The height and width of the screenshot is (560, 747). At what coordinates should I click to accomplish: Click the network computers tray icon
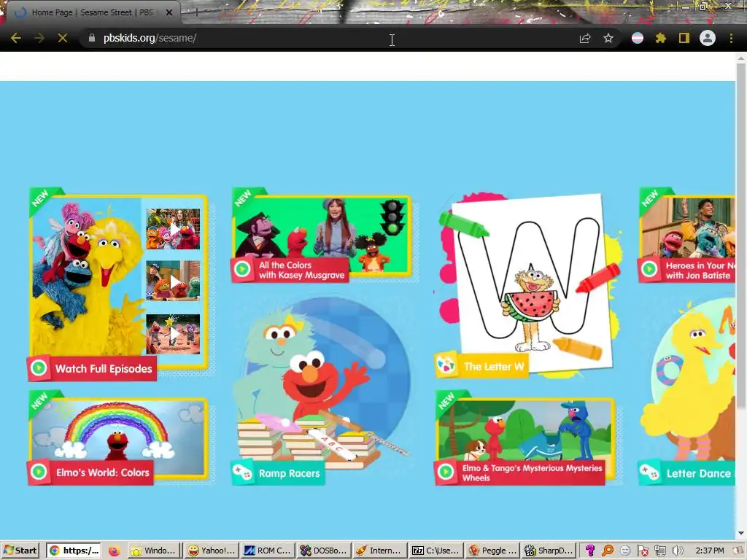[659, 551]
